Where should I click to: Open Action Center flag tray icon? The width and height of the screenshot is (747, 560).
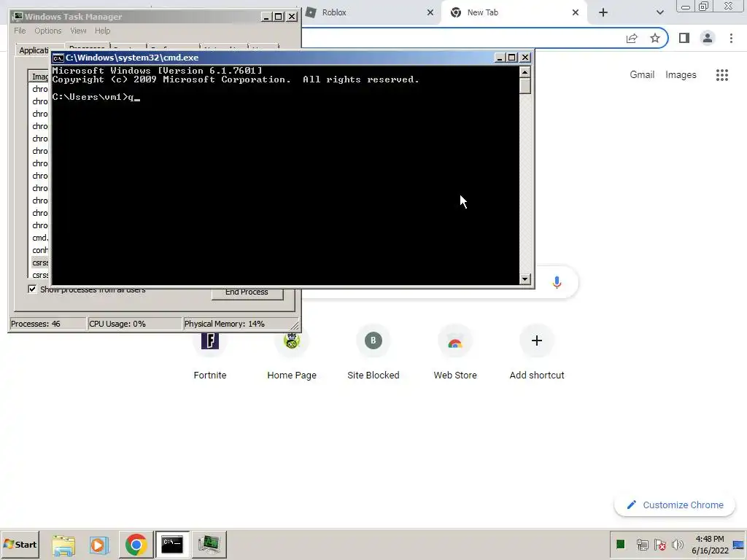coord(659,544)
